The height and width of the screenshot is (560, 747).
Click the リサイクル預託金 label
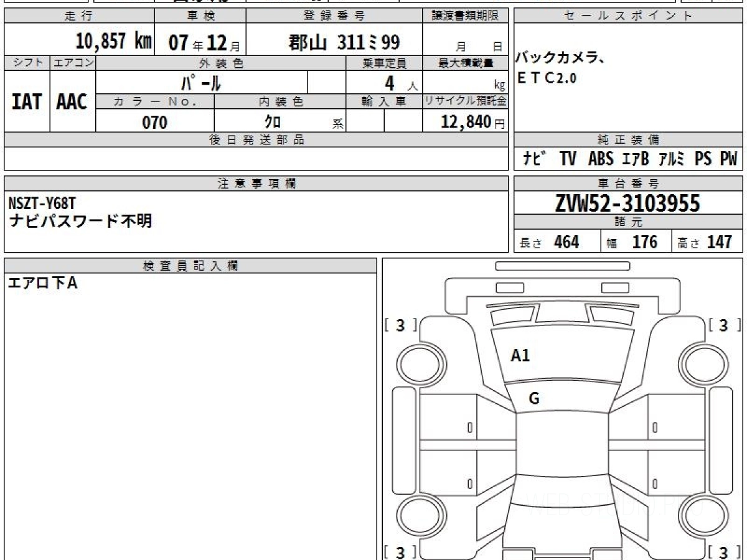[x=466, y=102]
